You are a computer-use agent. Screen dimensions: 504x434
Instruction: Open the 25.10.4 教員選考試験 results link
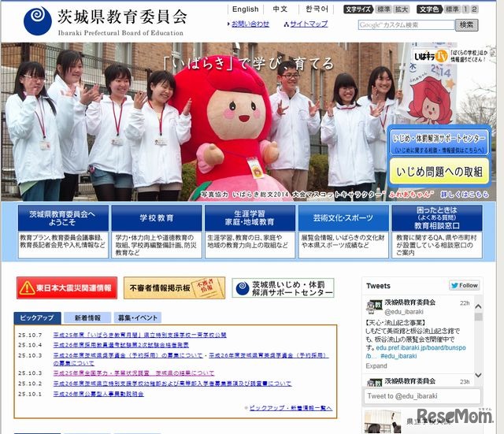121,345
